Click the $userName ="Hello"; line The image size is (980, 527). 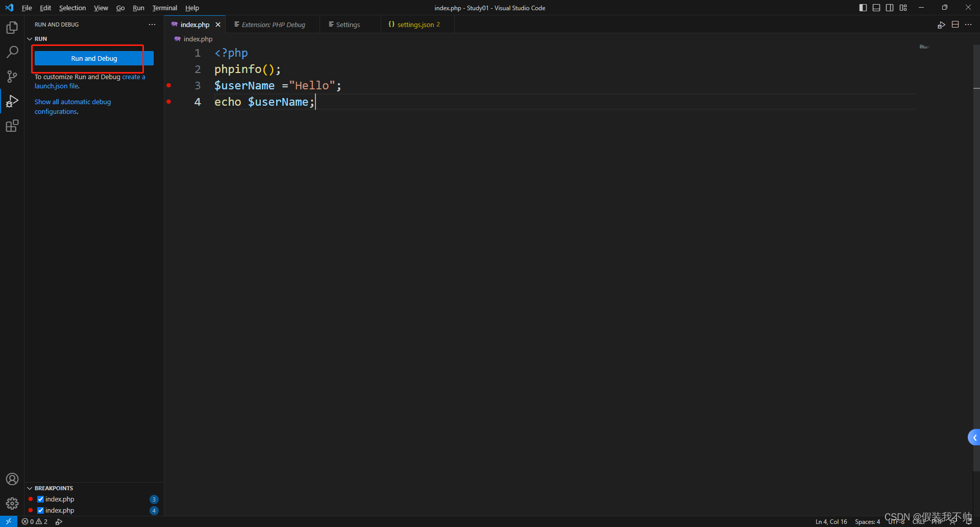(278, 85)
